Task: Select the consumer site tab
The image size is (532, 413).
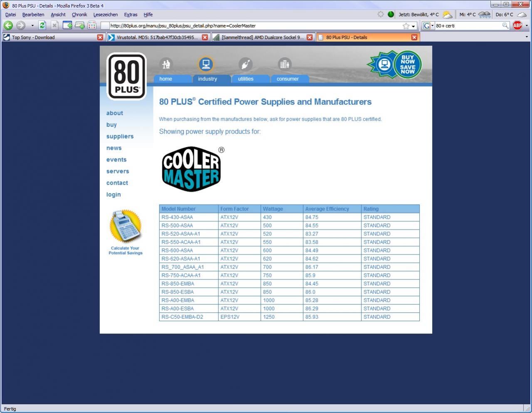Action: (x=290, y=79)
